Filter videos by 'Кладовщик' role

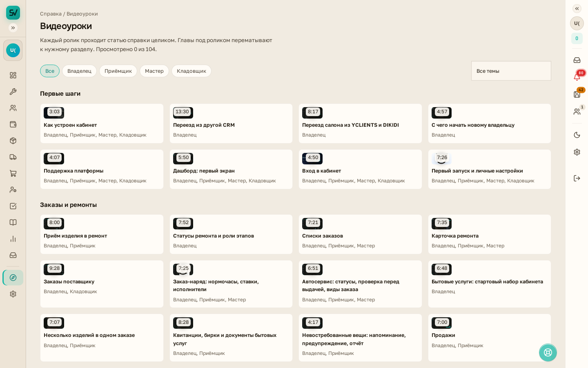(x=192, y=71)
